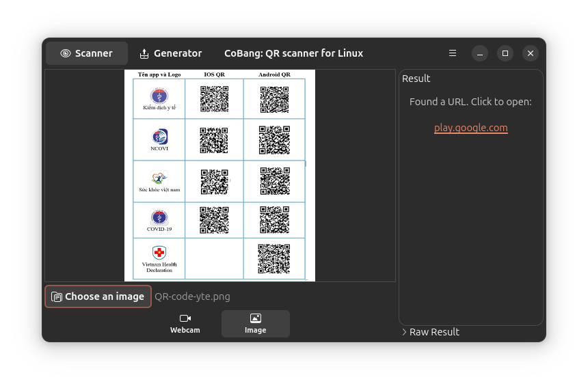Click the Android QR code for Kiểm dịch y tế
588x388 pixels.
[x=274, y=100]
